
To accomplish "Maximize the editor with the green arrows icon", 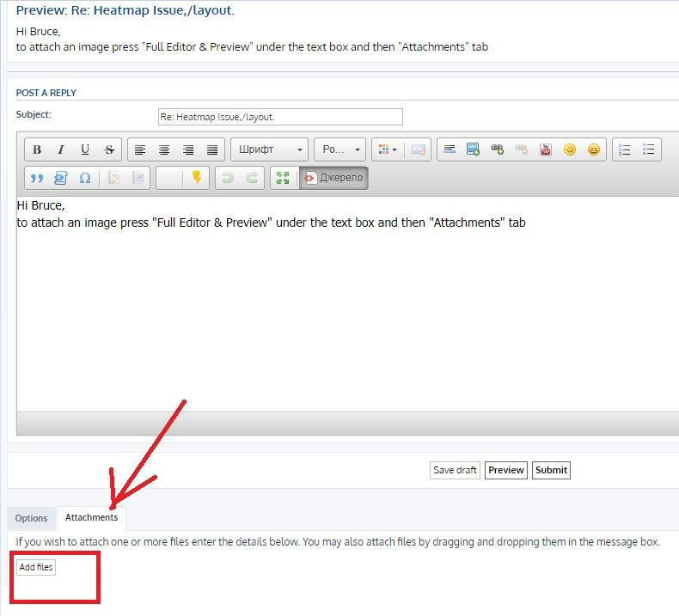I will click(282, 178).
